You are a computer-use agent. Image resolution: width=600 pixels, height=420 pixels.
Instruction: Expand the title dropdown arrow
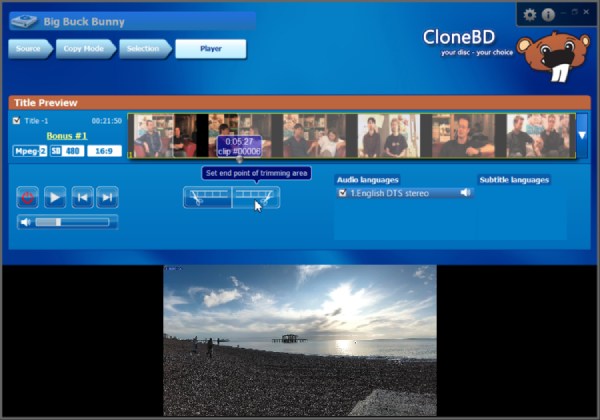pyautogui.click(x=582, y=135)
